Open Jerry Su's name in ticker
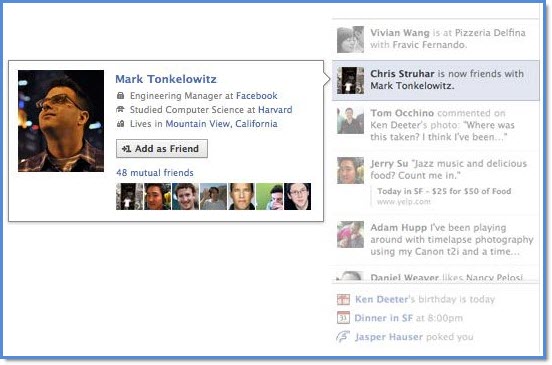 [389, 163]
